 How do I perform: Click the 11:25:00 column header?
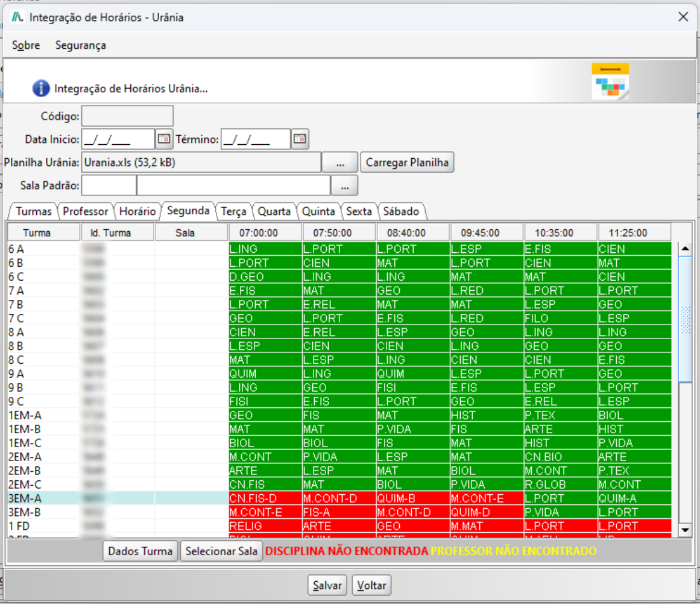pos(634,233)
